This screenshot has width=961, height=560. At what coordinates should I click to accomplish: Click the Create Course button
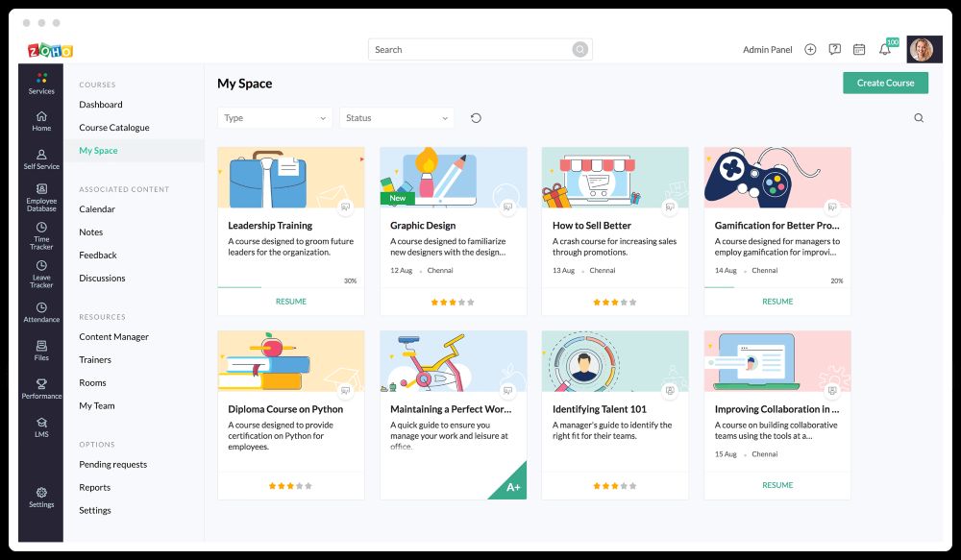pyautogui.click(x=885, y=83)
